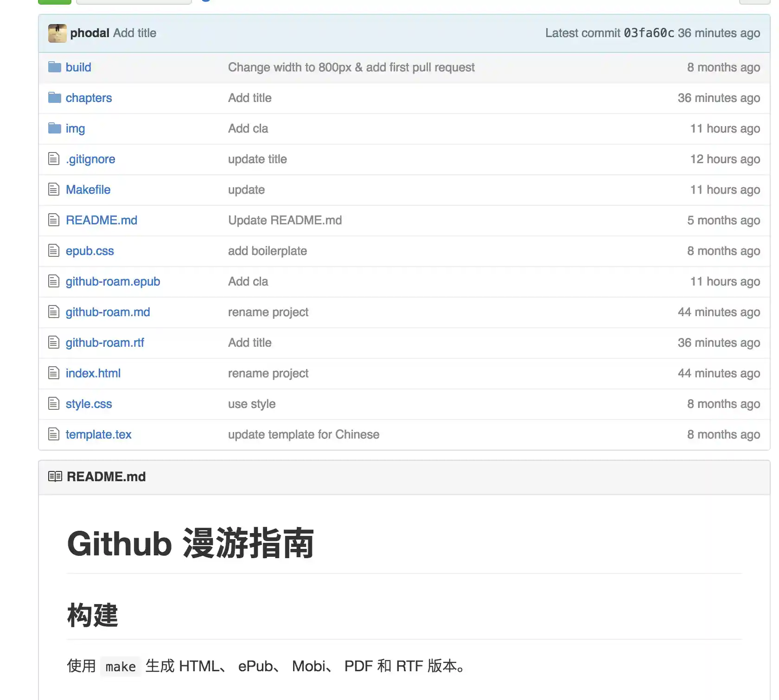The width and height of the screenshot is (779, 700).
Task: Click the chapters folder icon
Action: click(54, 98)
